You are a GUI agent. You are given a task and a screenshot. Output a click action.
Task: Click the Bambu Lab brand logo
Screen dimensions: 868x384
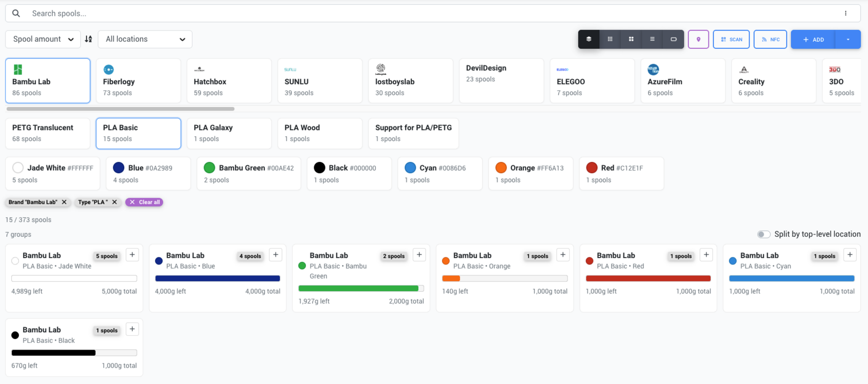pyautogui.click(x=18, y=70)
